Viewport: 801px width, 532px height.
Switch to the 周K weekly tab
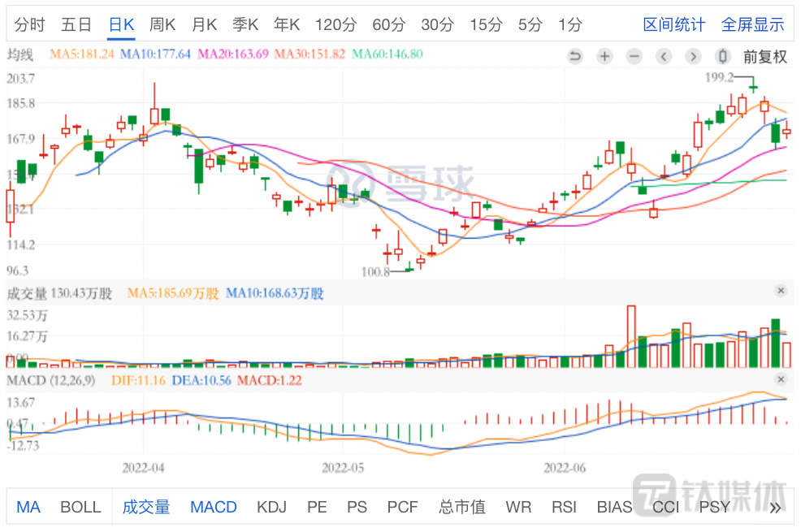(162, 24)
